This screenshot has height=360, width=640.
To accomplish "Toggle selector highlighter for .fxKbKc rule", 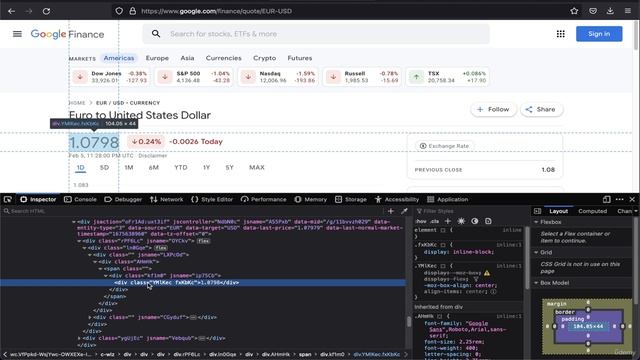I will click(442, 245).
